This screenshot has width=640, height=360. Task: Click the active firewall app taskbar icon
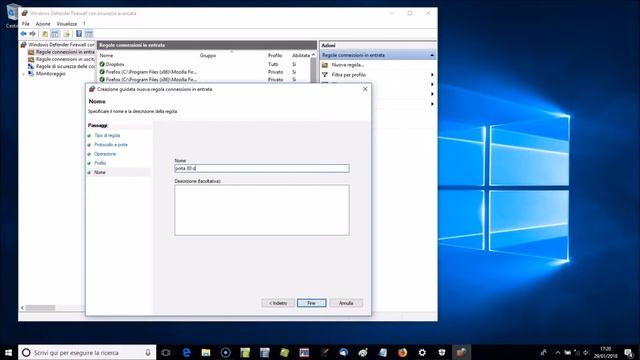click(x=461, y=353)
